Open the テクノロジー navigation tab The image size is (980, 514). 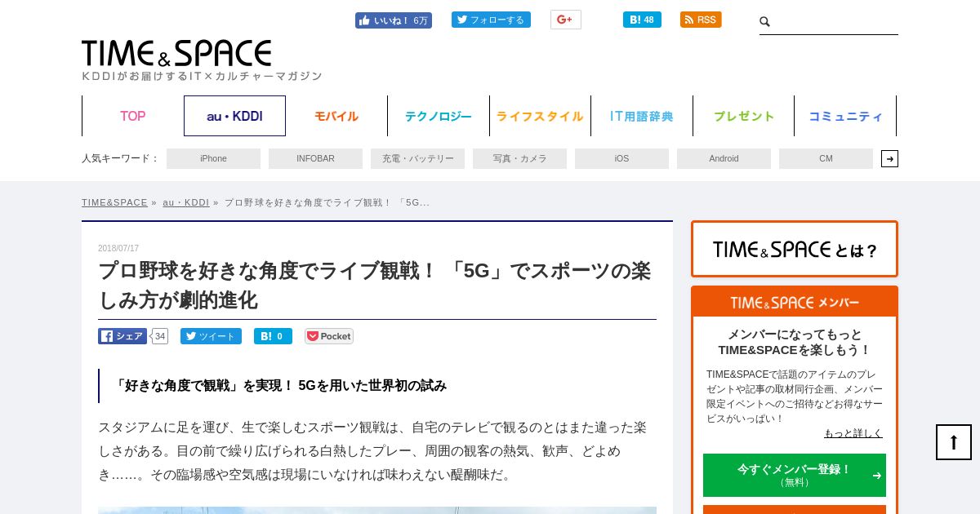click(x=439, y=116)
